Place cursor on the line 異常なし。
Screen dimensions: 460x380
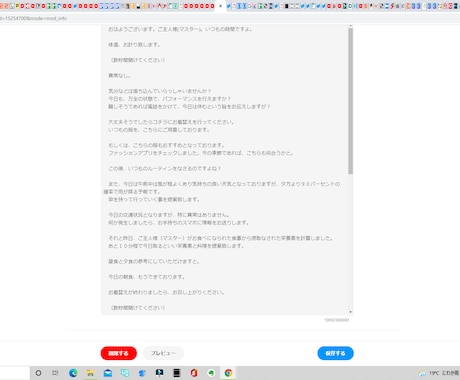pos(119,76)
